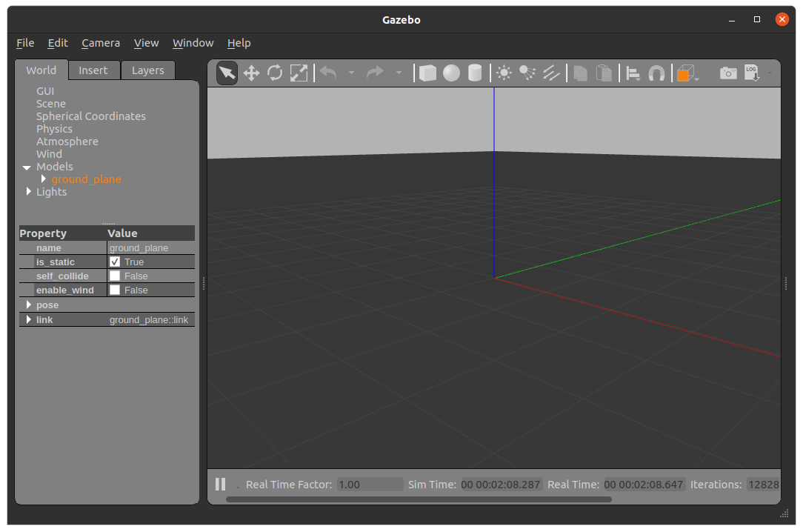The width and height of the screenshot is (803, 532).
Task: Expand the pose property row
Action: point(29,305)
